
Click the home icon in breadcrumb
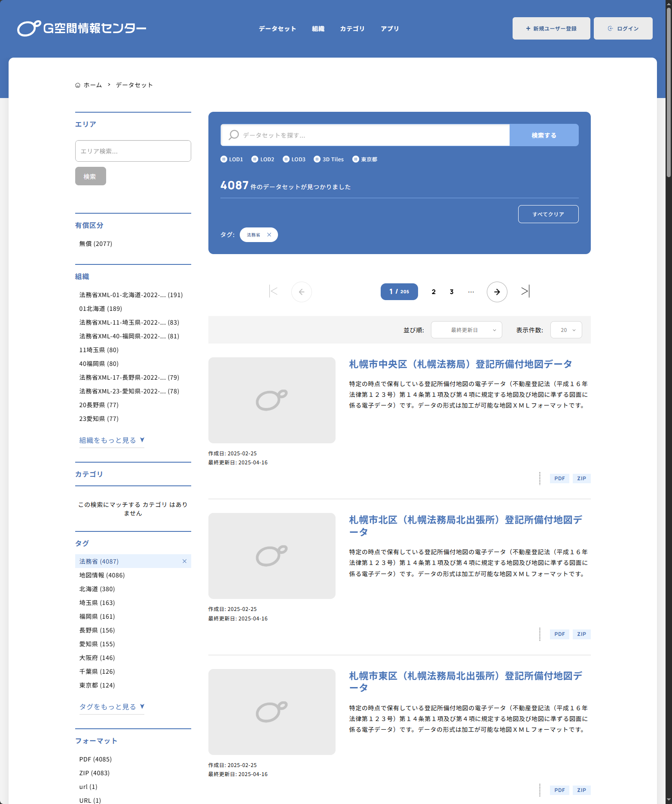click(78, 85)
